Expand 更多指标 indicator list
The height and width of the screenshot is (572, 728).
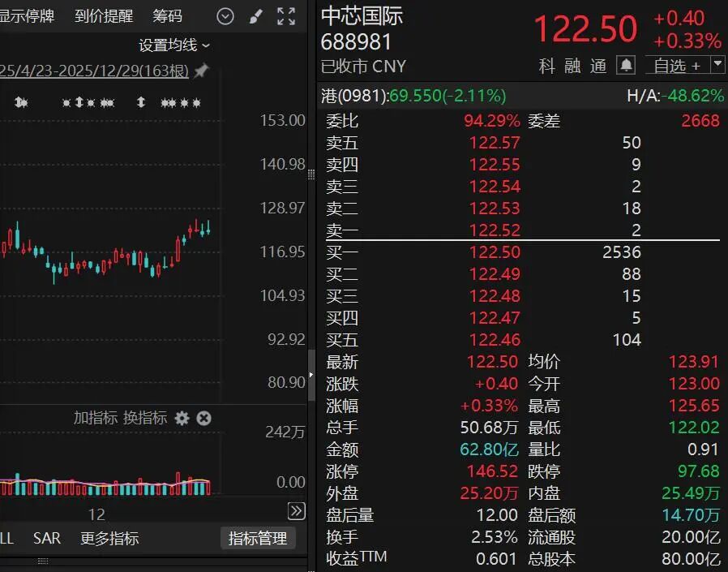click(109, 538)
